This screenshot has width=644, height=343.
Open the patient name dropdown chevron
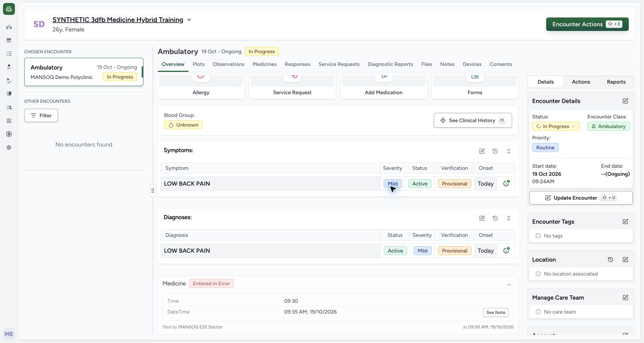point(189,20)
